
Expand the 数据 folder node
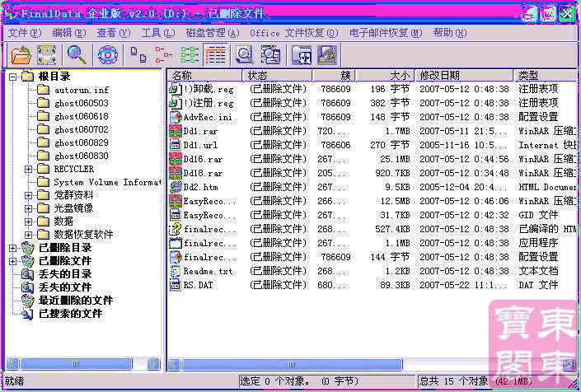[29, 222]
